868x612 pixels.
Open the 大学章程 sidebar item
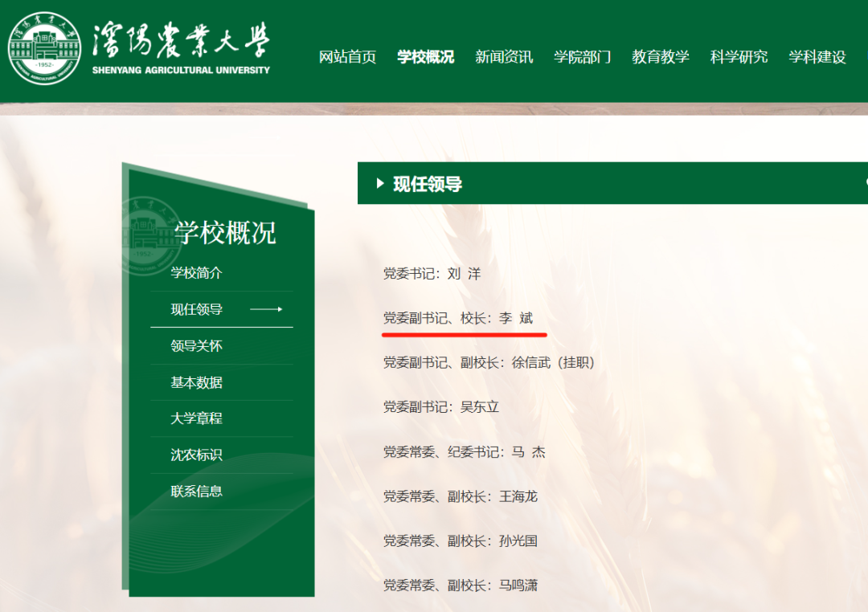tap(199, 418)
